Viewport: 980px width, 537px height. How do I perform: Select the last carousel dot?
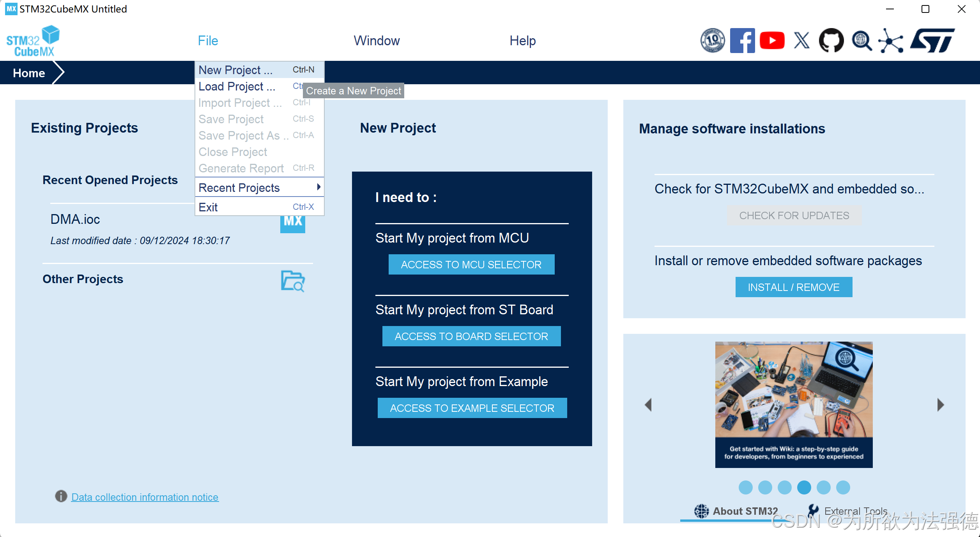point(843,487)
